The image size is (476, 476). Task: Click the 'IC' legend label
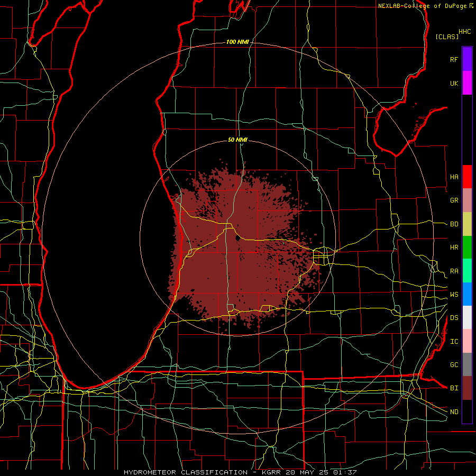[x=454, y=342]
